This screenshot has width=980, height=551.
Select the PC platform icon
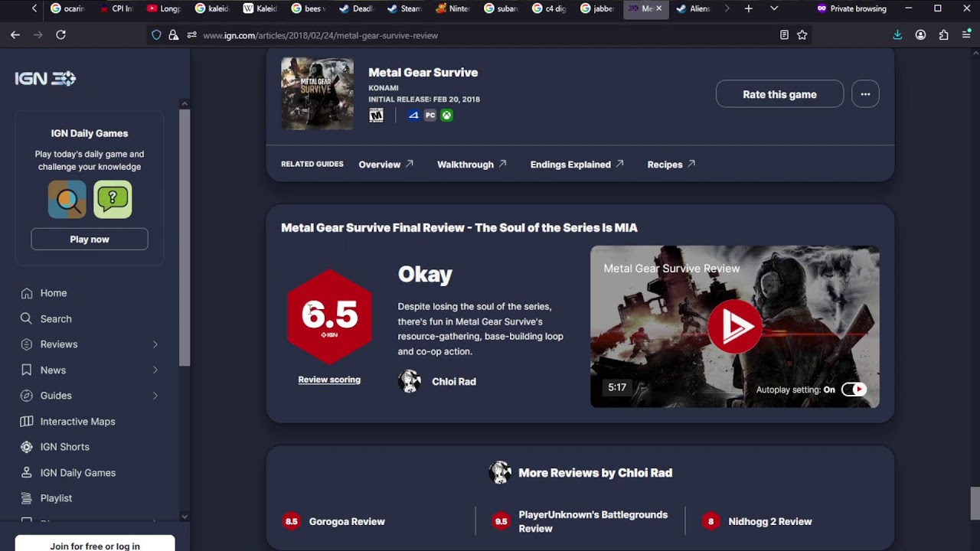click(430, 116)
